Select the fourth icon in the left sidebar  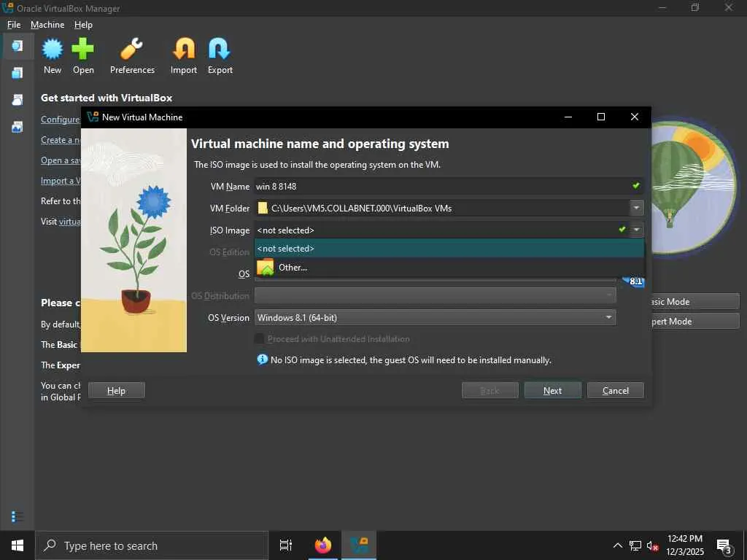pyautogui.click(x=18, y=127)
